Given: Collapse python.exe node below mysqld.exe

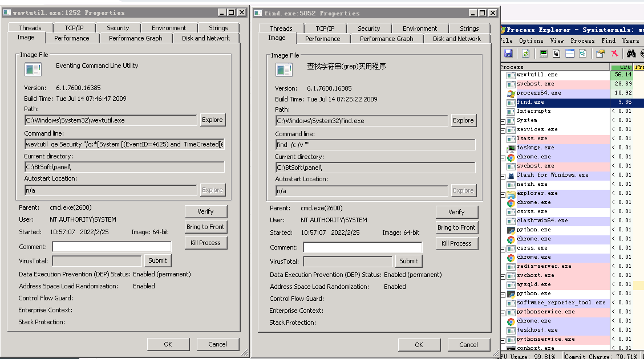Looking at the screenshot, I should coord(503,295).
